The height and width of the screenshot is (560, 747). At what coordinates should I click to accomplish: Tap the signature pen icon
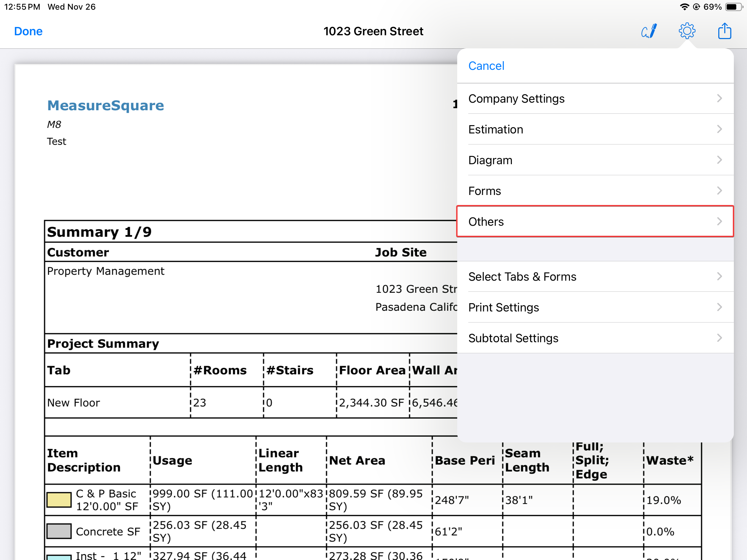pos(649,31)
